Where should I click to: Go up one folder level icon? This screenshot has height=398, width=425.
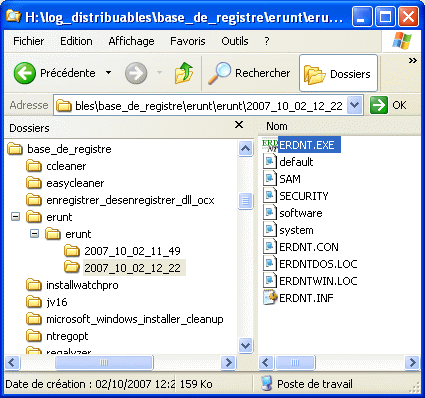click(x=184, y=73)
